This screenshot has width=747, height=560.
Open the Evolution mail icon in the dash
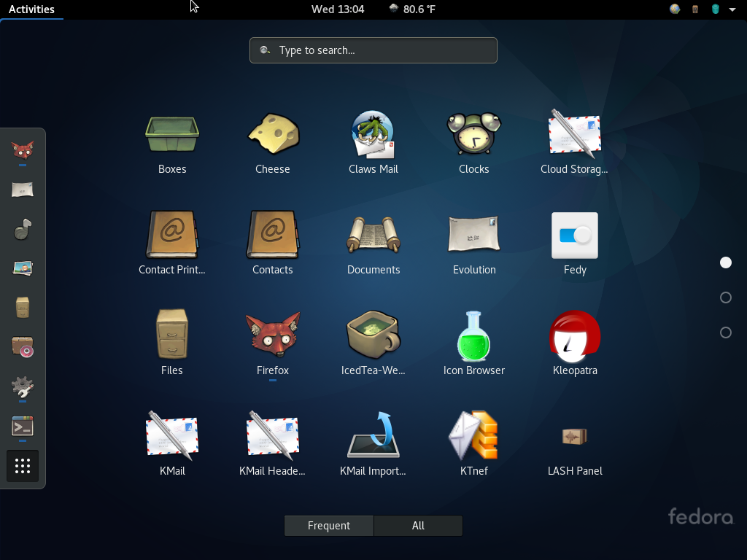tap(23, 190)
